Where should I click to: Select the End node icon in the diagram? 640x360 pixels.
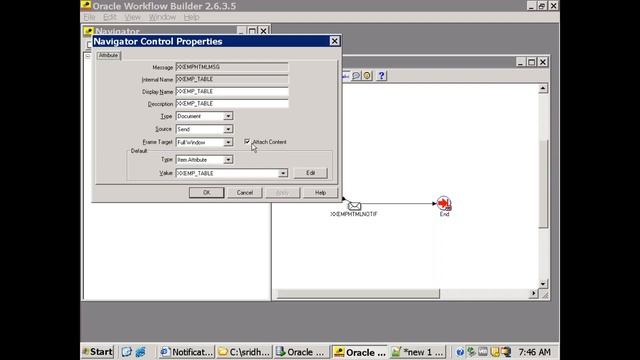[x=444, y=203]
